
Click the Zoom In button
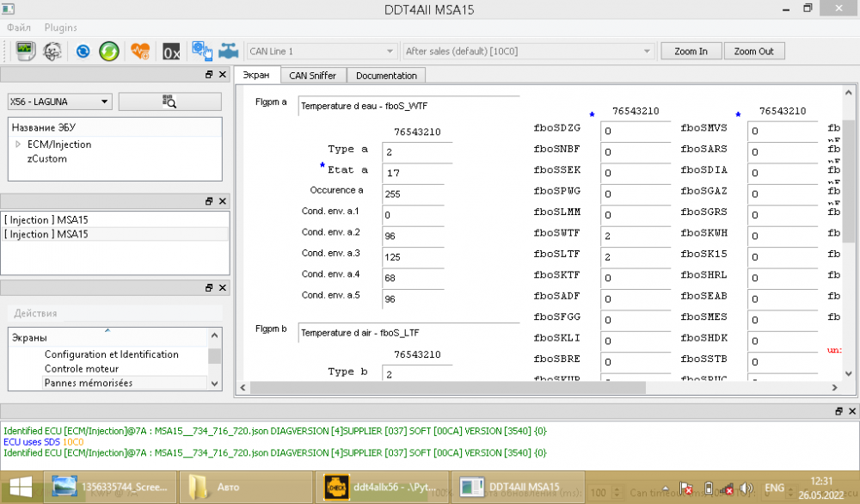691,51
